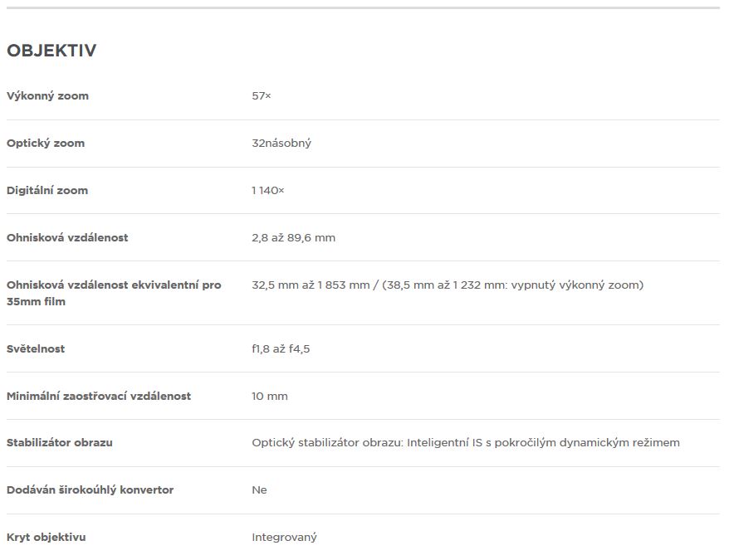The image size is (729, 560).
Task: Click the Optický stabilizátor obrazu description
Action: click(x=466, y=443)
